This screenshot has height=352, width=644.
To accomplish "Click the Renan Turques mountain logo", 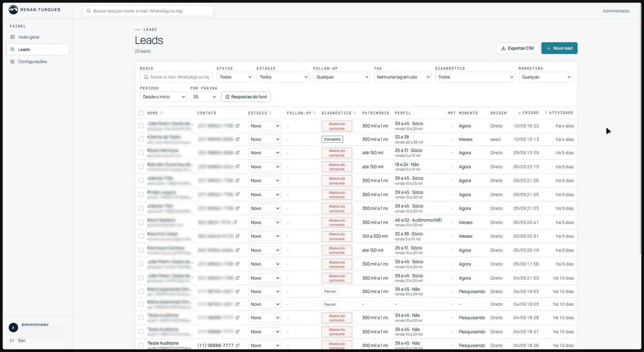I will click(13, 10).
